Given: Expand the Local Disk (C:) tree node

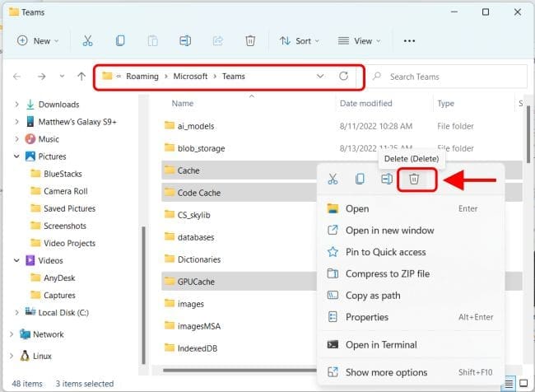Looking at the screenshot, I should (x=17, y=312).
